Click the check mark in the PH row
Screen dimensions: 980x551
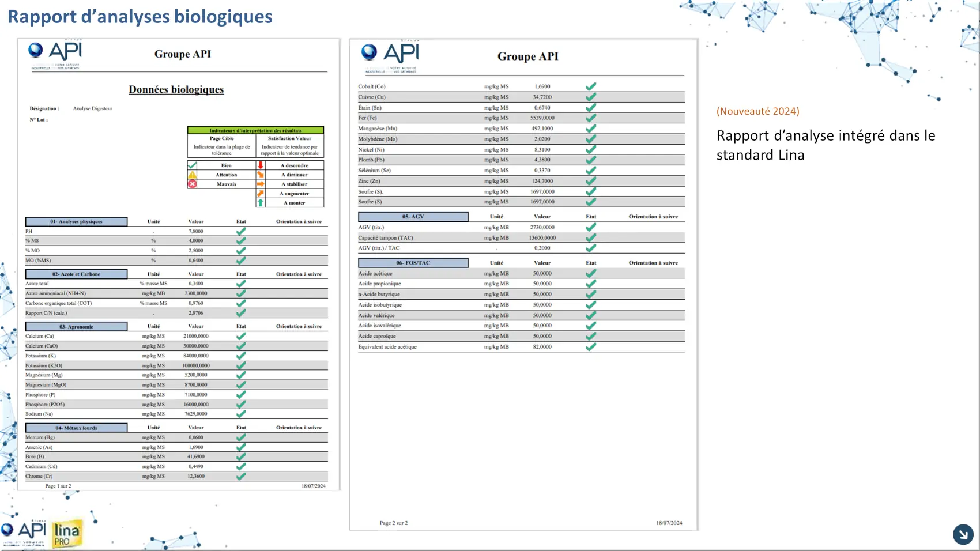pyautogui.click(x=241, y=231)
